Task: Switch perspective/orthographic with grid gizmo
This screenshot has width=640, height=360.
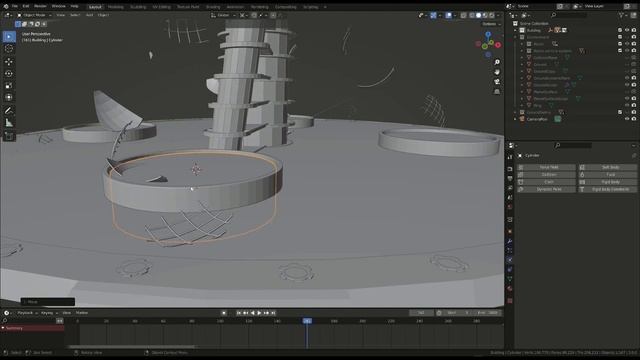Action: tap(497, 91)
